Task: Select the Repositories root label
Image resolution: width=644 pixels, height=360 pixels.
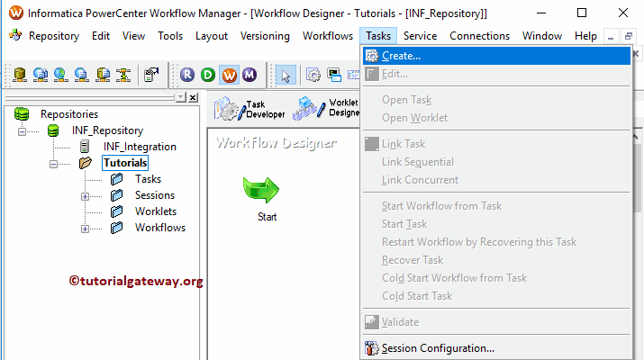Action: click(69, 114)
